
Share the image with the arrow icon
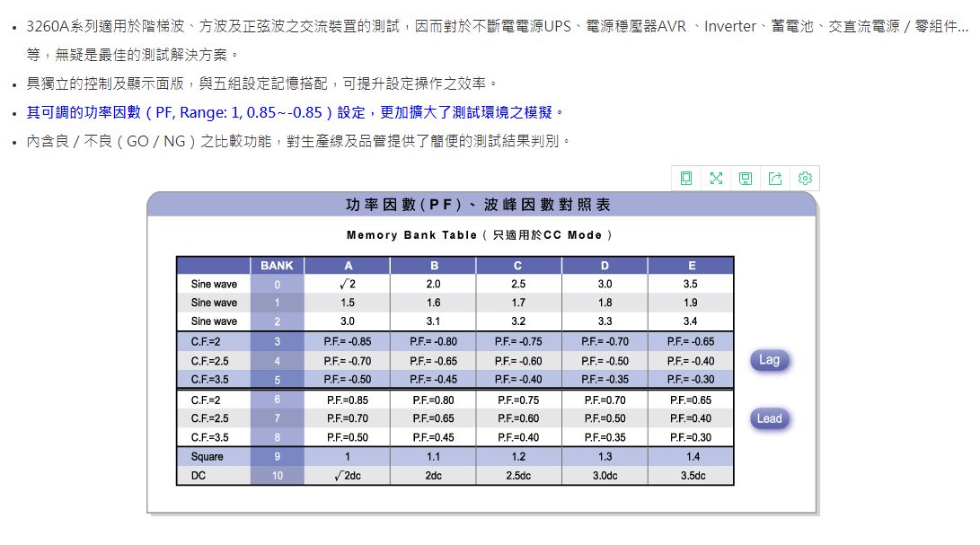point(775,178)
